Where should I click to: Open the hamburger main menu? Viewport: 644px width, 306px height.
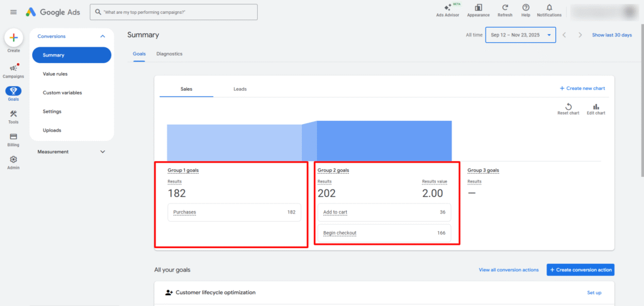pyautogui.click(x=13, y=12)
